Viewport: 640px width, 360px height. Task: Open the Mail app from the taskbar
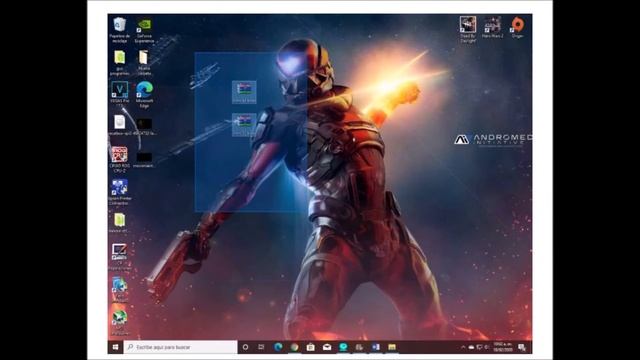tap(327, 347)
